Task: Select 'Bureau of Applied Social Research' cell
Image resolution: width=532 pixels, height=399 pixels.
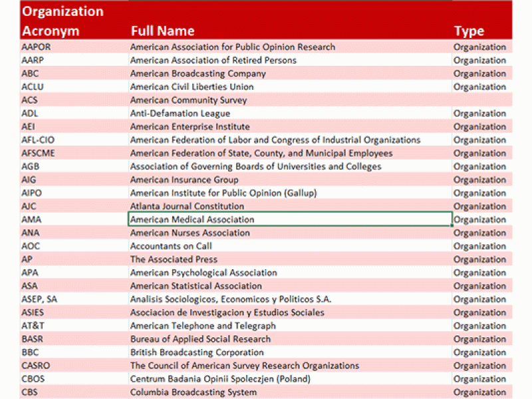Action: (290, 339)
